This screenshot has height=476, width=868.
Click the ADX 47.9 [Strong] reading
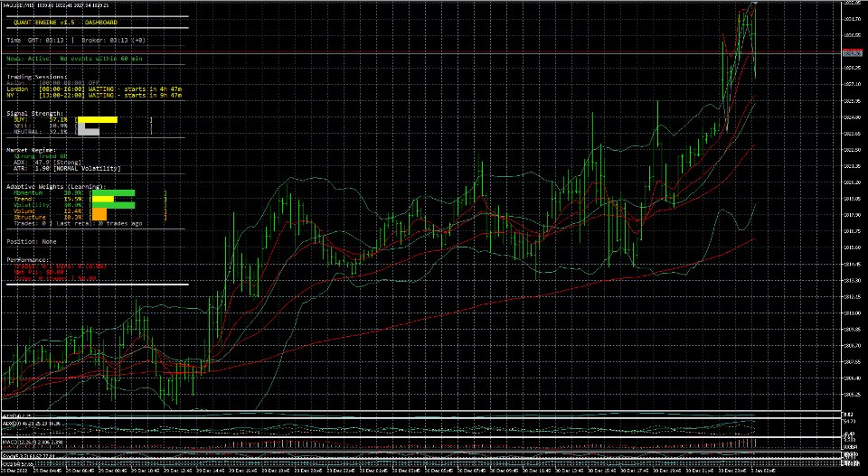[x=48, y=163]
